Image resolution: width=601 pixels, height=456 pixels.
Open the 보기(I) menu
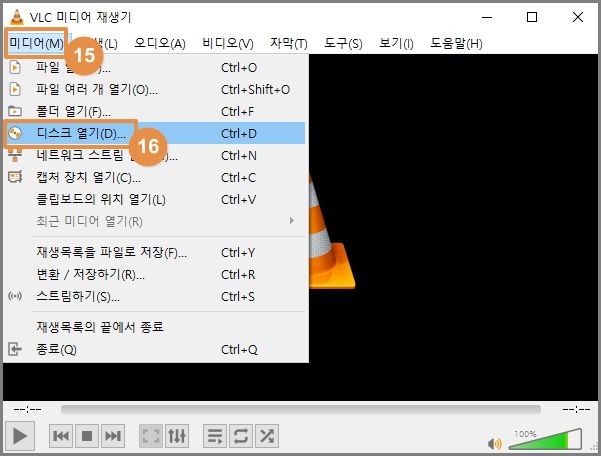tap(396, 43)
